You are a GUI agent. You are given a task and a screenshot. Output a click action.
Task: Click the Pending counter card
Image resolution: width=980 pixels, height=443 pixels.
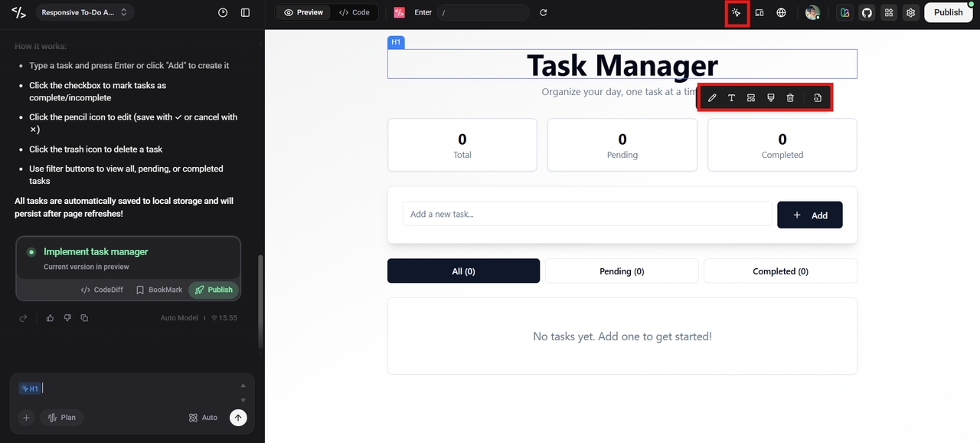coord(622,145)
